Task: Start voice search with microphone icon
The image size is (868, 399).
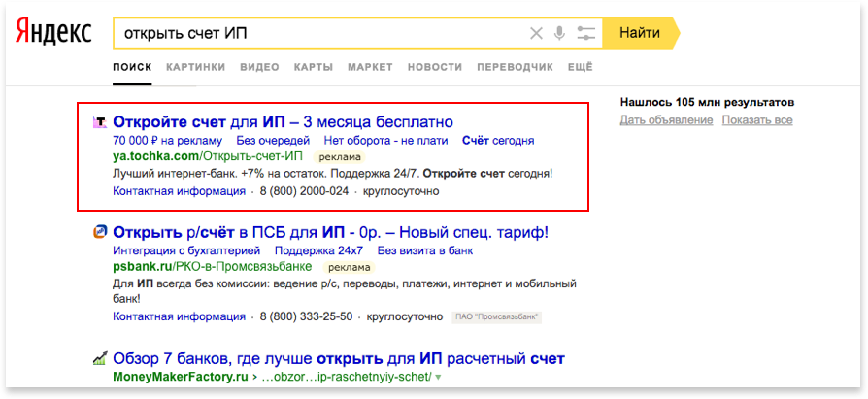Action: click(x=559, y=34)
